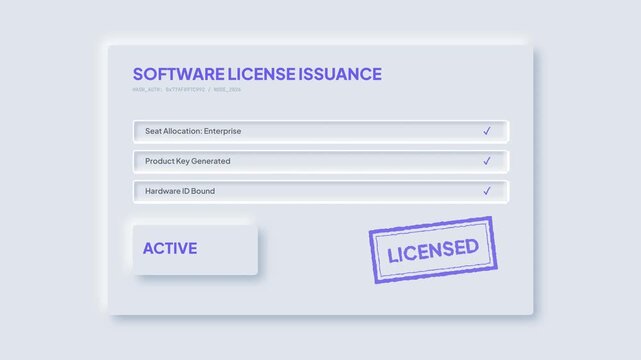Select the Seat Allocation: Enterprise row
Screen dimensions: 641x360
[320, 131]
